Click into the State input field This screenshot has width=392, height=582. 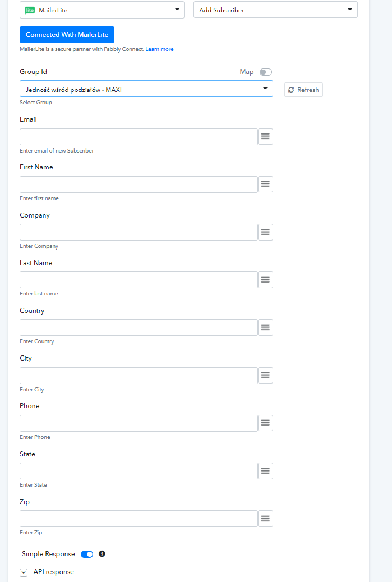point(139,471)
